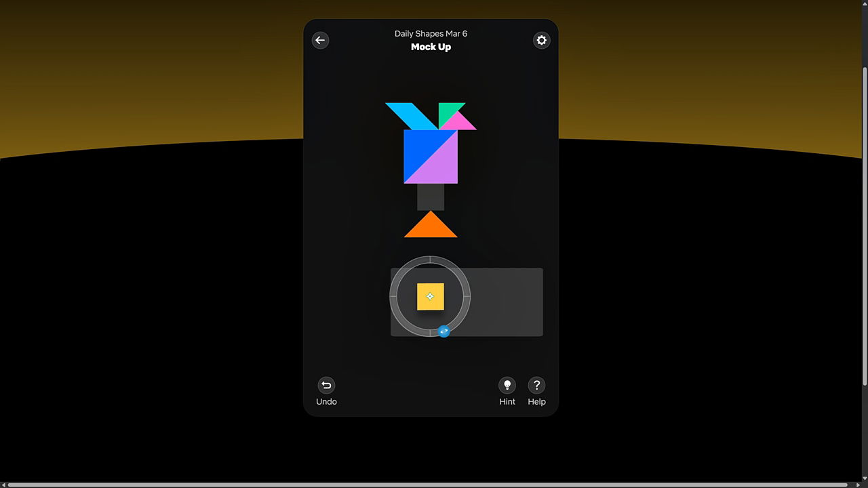Get a hint via the lightbulb icon

click(507, 385)
